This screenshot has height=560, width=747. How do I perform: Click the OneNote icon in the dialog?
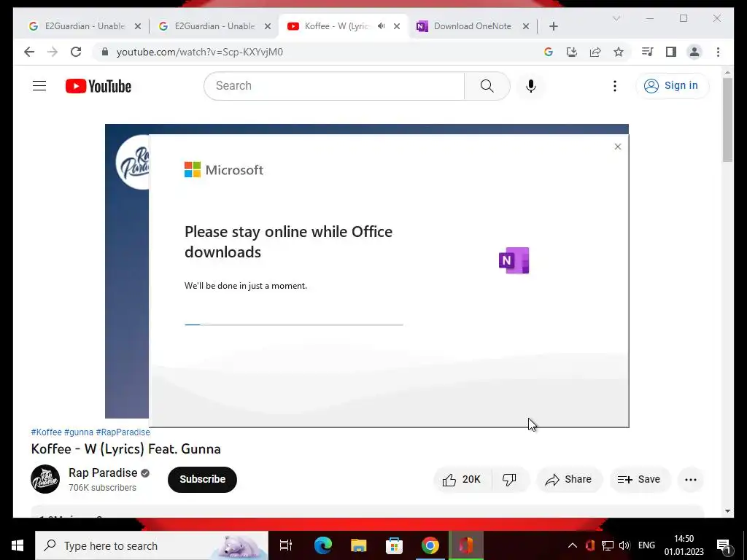514,260
